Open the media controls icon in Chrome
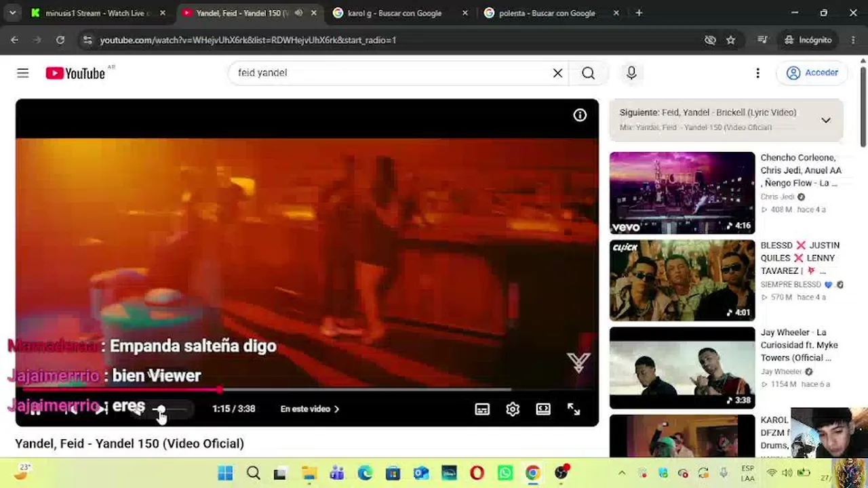This screenshot has height=488, width=868. (762, 40)
